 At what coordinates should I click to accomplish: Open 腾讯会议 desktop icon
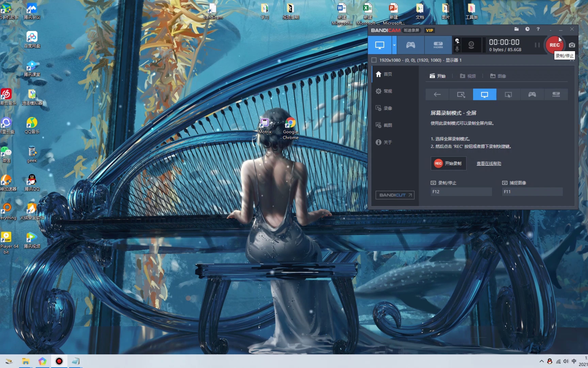[x=32, y=11]
